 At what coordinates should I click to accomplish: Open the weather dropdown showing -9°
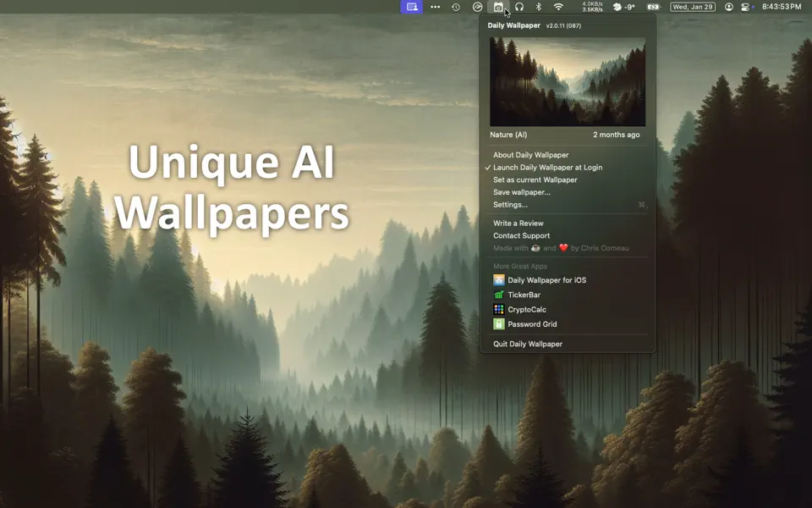pos(623,7)
